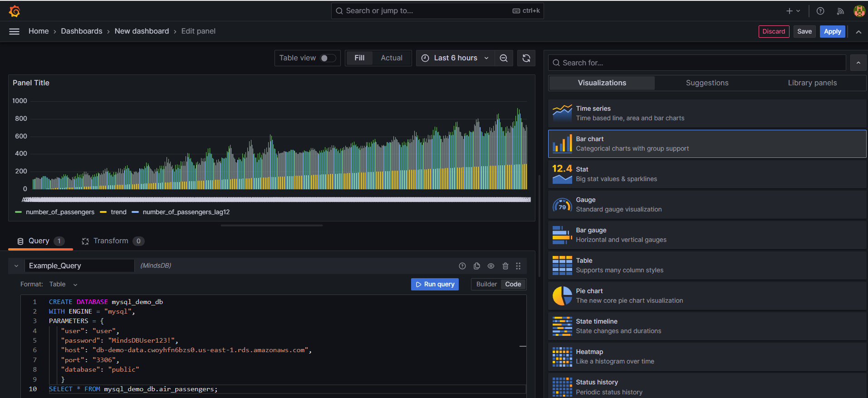Switch to the Transform tab
This screenshot has width=868, height=398.
111,241
